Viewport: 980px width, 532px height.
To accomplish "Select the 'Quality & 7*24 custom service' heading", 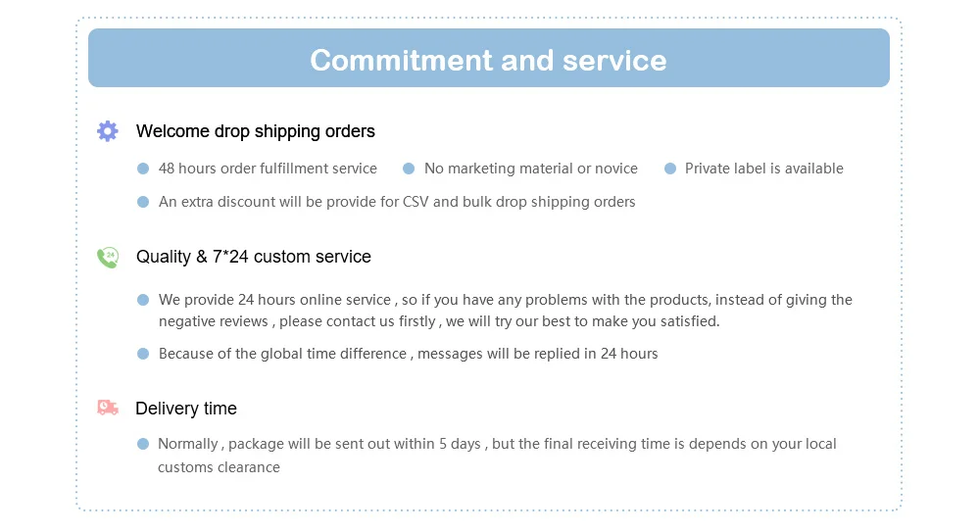I will pos(253,257).
